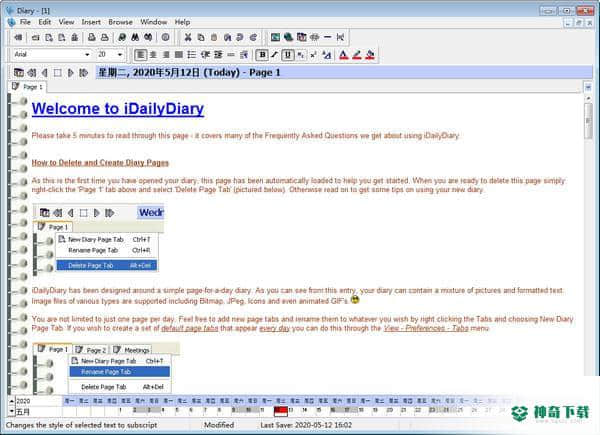Toggle Bold formatting button

pyautogui.click(x=262, y=55)
